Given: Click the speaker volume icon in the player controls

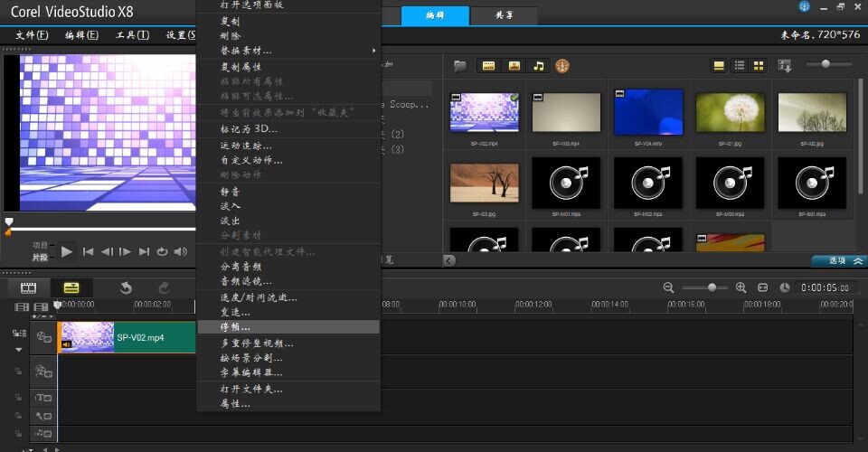Looking at the screenshot, I should tap(181, 251).
